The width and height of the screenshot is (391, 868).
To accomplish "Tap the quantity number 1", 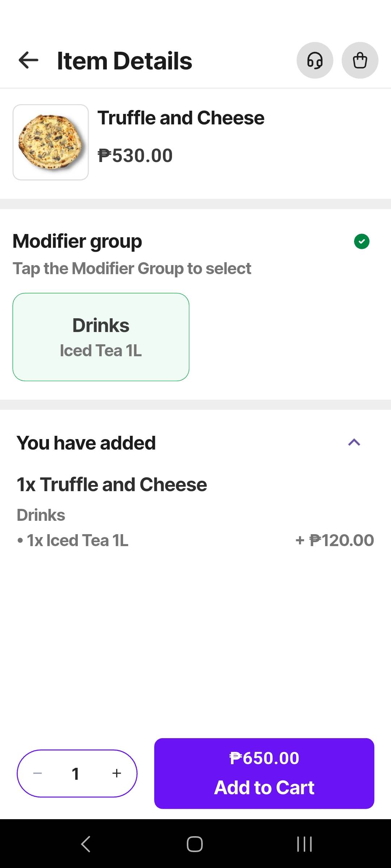I will 76,774.
